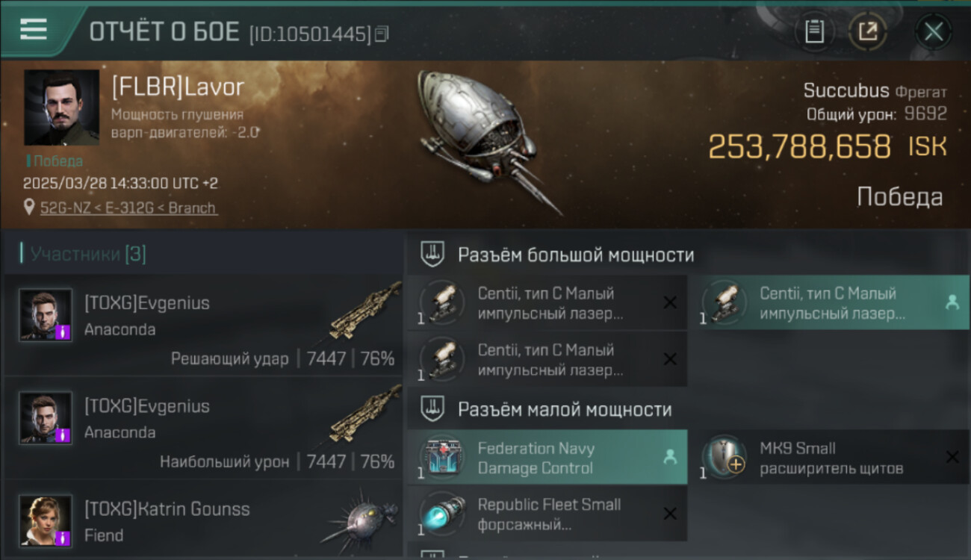Open the Lavor pilot portrait
This screenshot has height=560, width=971.
click(61, 108)
